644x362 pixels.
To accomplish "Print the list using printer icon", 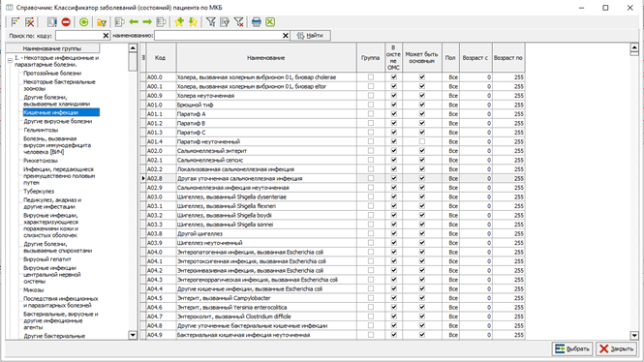I will (257, 22).
